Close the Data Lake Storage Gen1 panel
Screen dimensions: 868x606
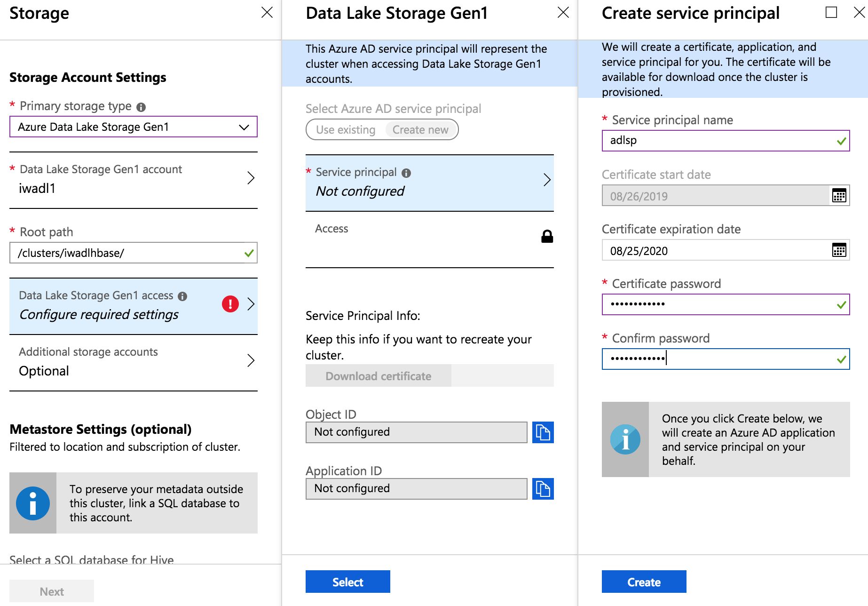[x=563, y=12]
